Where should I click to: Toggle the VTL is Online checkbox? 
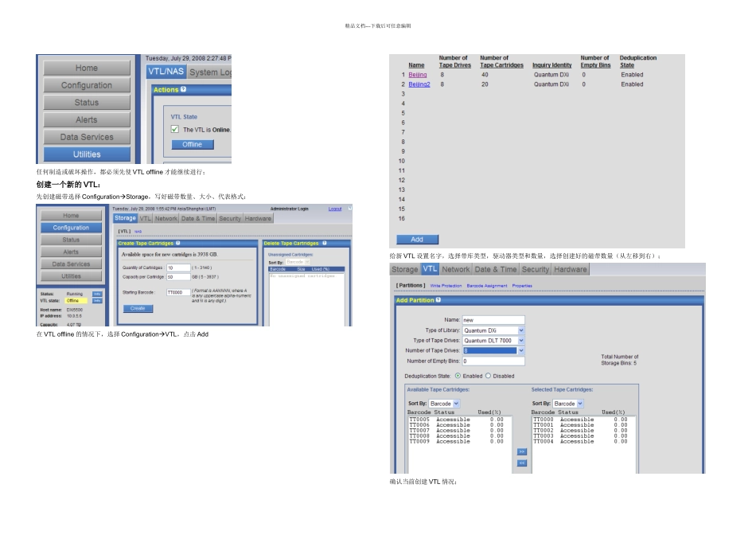click(175, 129)
